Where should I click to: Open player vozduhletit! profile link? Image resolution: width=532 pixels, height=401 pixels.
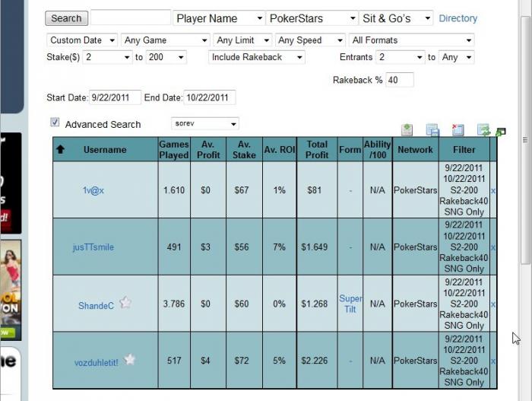point(97,363)
